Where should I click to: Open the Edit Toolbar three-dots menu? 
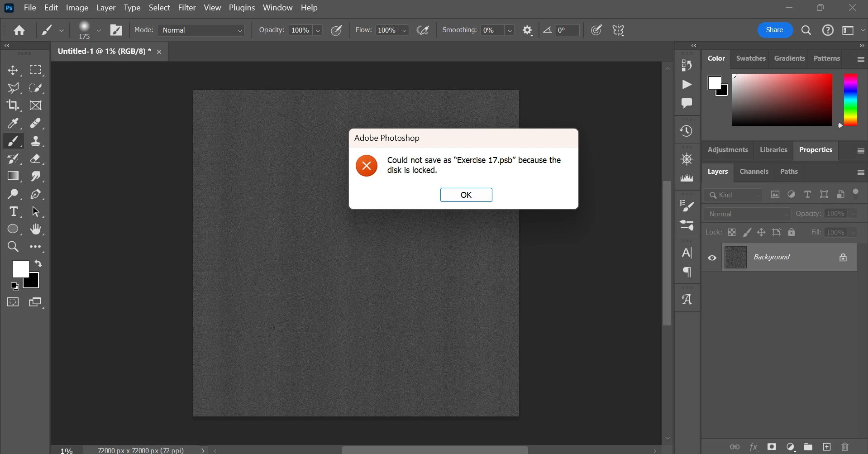click(36, 247)
